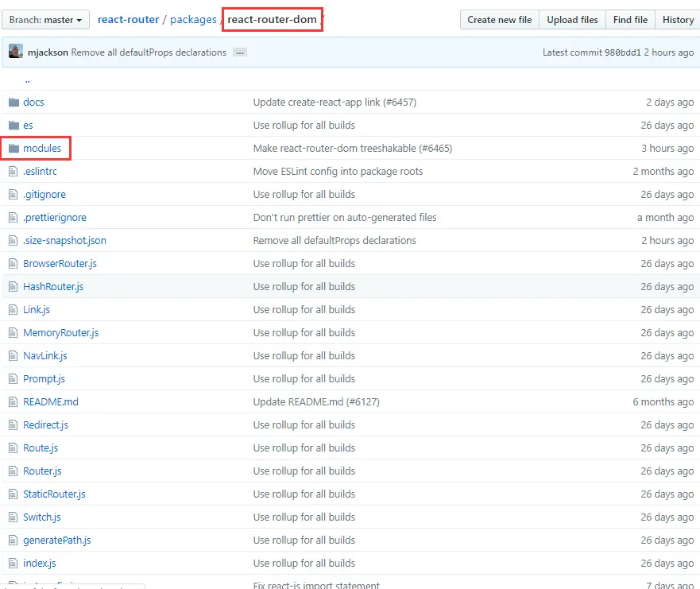Open commit 'Update README.md (#6127)'
Image resolution: width=700 pixels, height=589 pixels.
coord(316,402)
